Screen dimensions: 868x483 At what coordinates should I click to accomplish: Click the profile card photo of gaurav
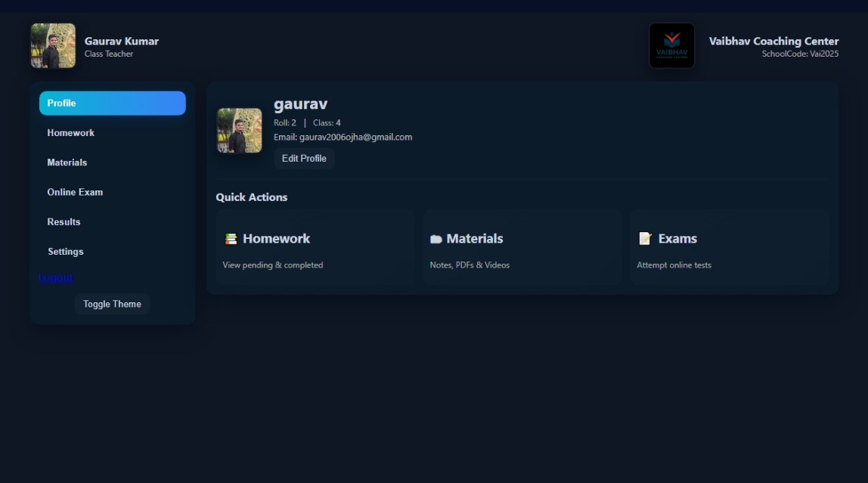click(x=240, y=131)
